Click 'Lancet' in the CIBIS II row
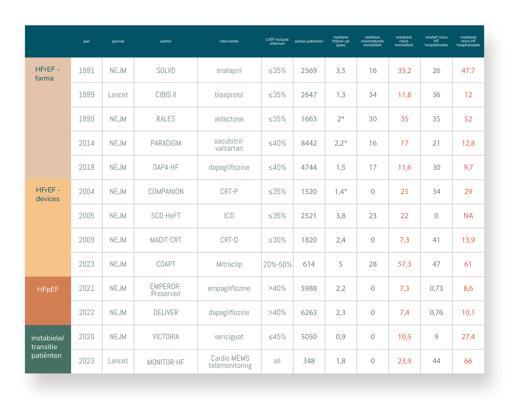This screenshot has width=532, height=409. [x=118, y=94]
